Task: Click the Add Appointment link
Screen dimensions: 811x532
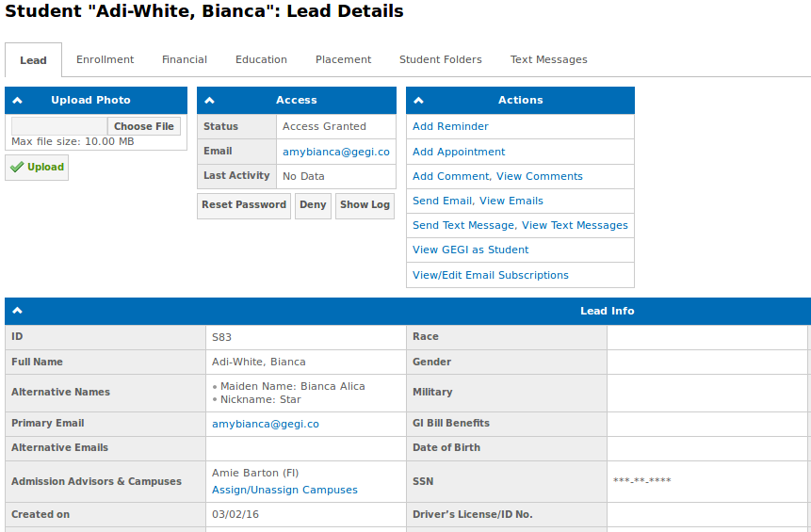Action: [459, 152]
